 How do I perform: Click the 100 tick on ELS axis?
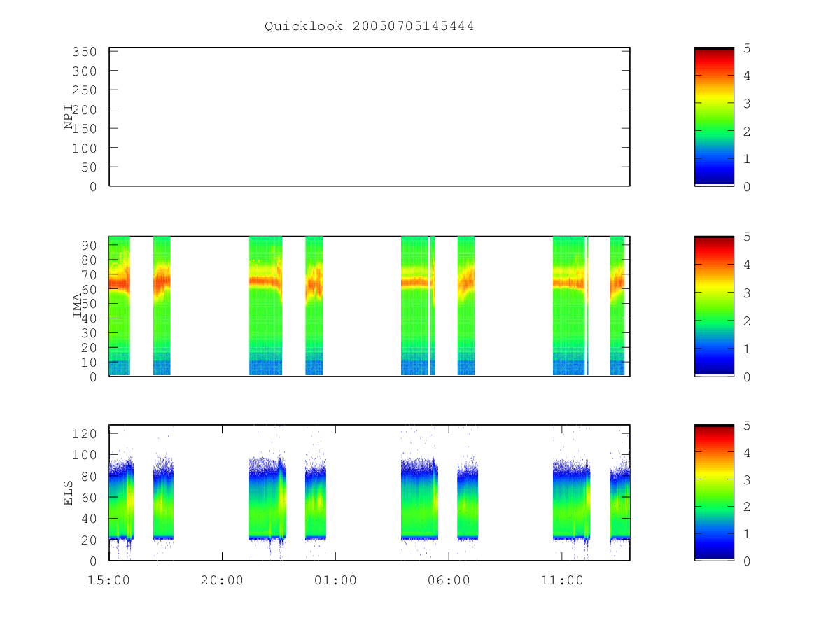[x=85, y=455]
